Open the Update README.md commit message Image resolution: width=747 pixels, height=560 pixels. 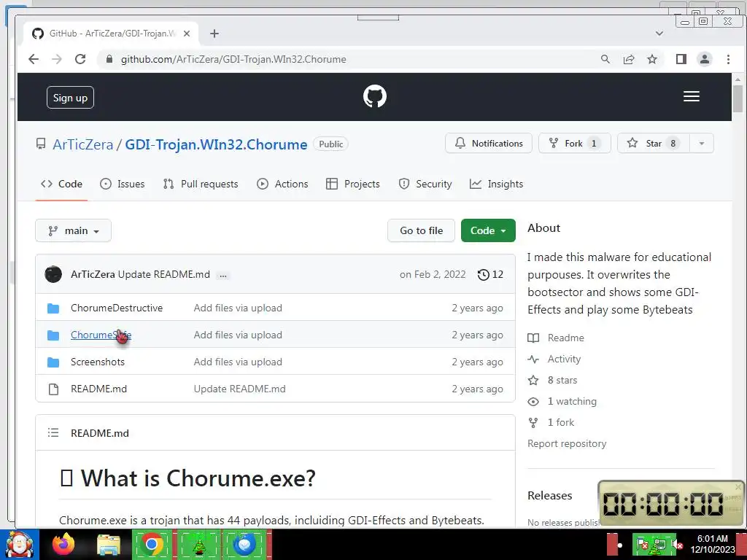164,274
